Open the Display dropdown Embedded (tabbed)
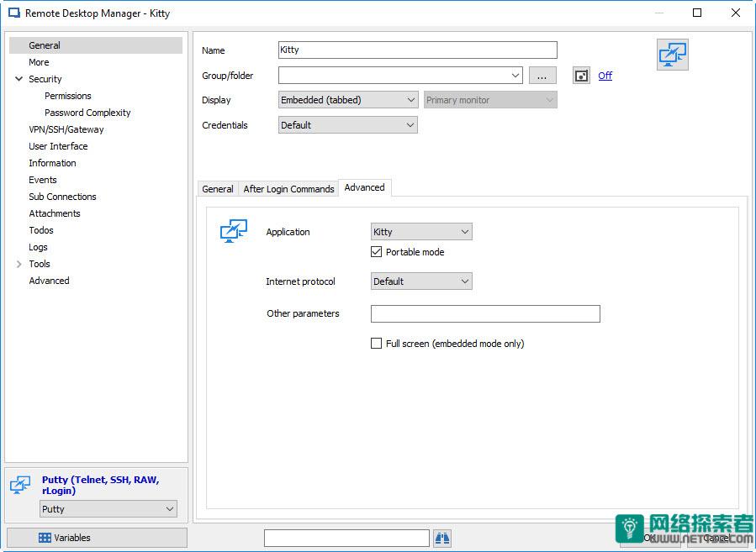The image size is (756, 552). (x=347, y=100)
